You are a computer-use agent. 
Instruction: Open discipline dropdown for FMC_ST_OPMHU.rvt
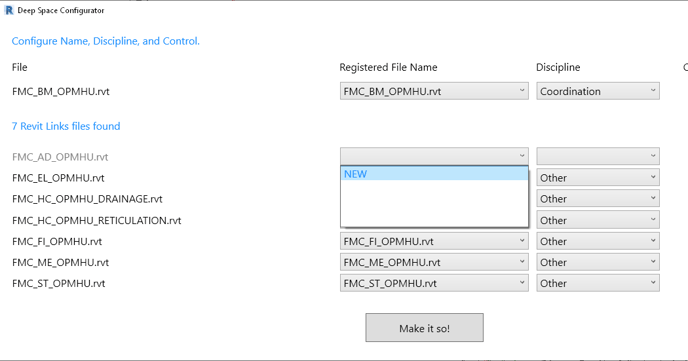coord(598,283)
